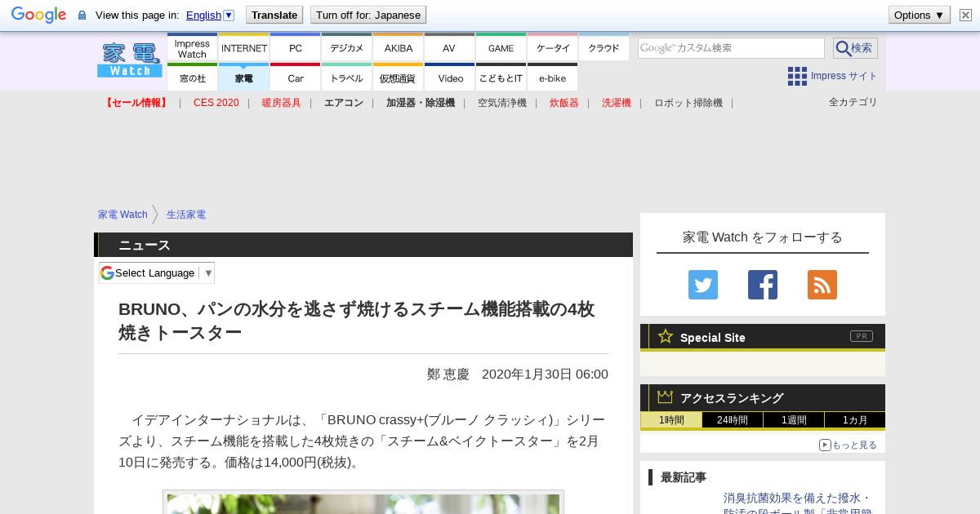Click the Special Site star icon
980x514 pixels.
pyautogui.click(x=666, y=336)
